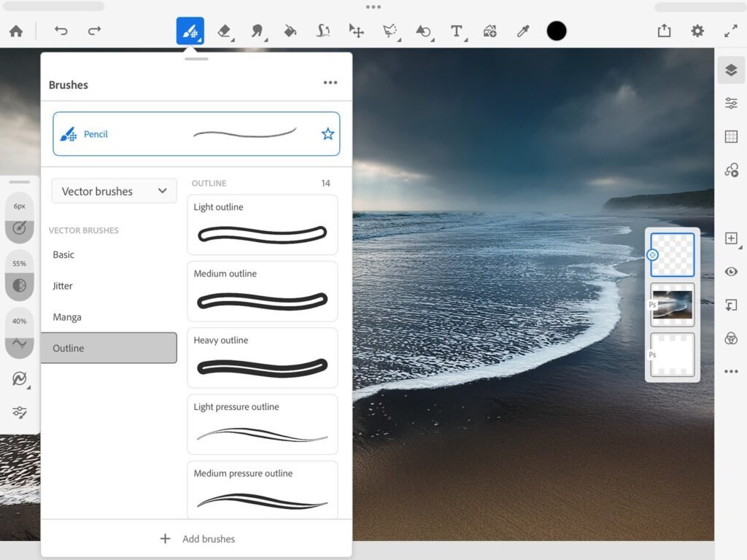
Task: Add a new layer
Action: pyautogui.click(x=731, y=238)
